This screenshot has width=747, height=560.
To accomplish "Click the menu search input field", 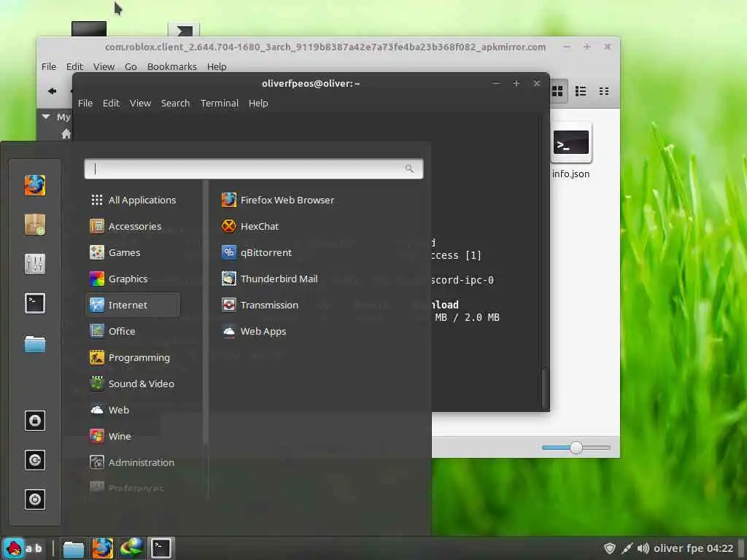I will pyautogui.click(x=253, y=168).
